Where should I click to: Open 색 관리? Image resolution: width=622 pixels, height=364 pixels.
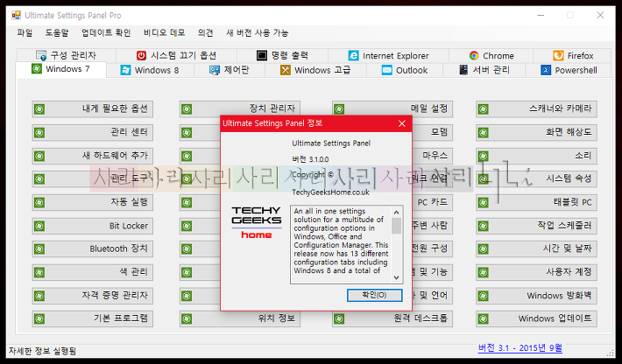click(93, 272)
